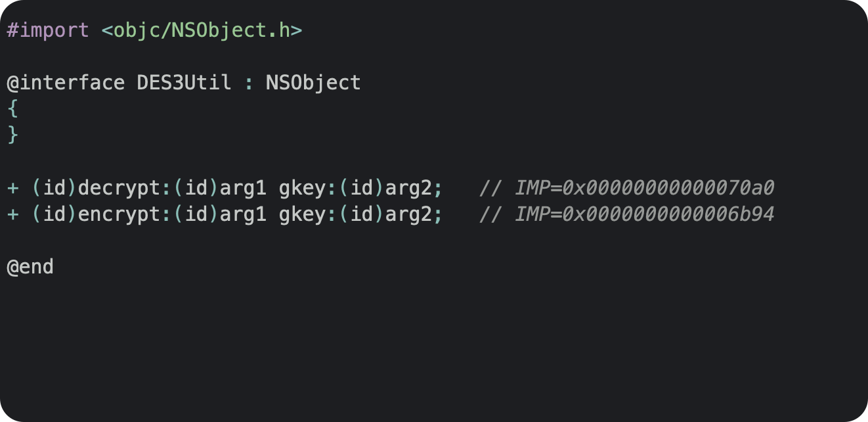Viewport: 868px width, 422px height.
Task: Click the decrypt: method name
Action: point(124,189)
